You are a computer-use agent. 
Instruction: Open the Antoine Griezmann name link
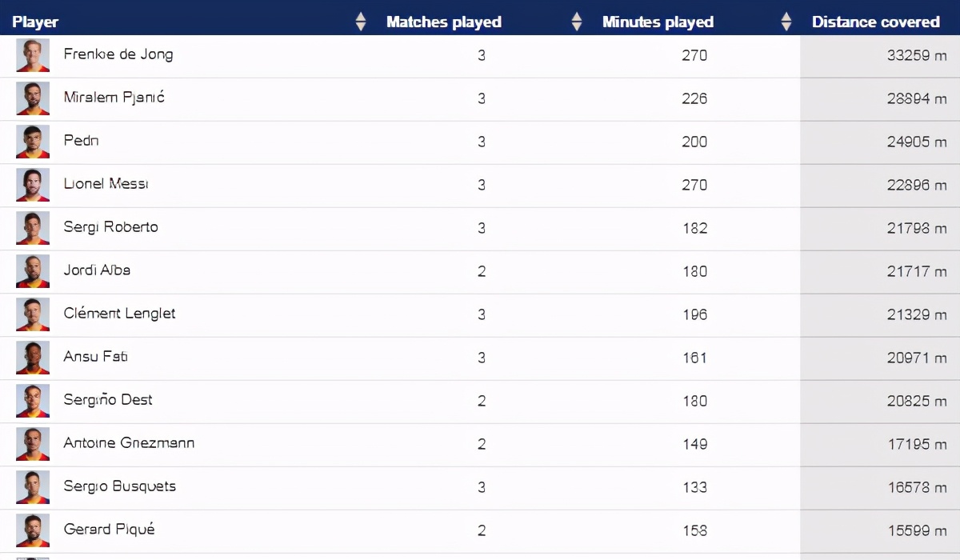point(129,443)
